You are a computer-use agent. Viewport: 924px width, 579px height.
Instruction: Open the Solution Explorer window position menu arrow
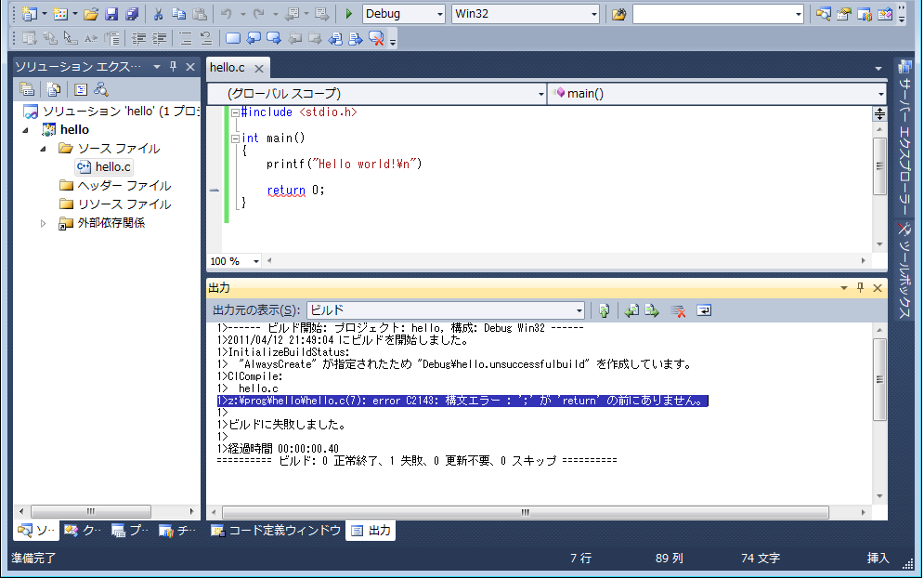(x=157, y=67)
